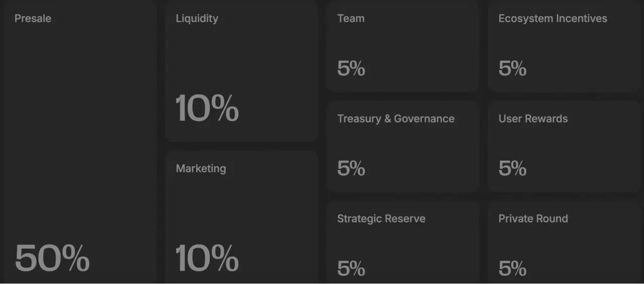Click the 5% value under Private Round
Screen dimensions: 644x284
pyautogui.click(x=512, y=268)
